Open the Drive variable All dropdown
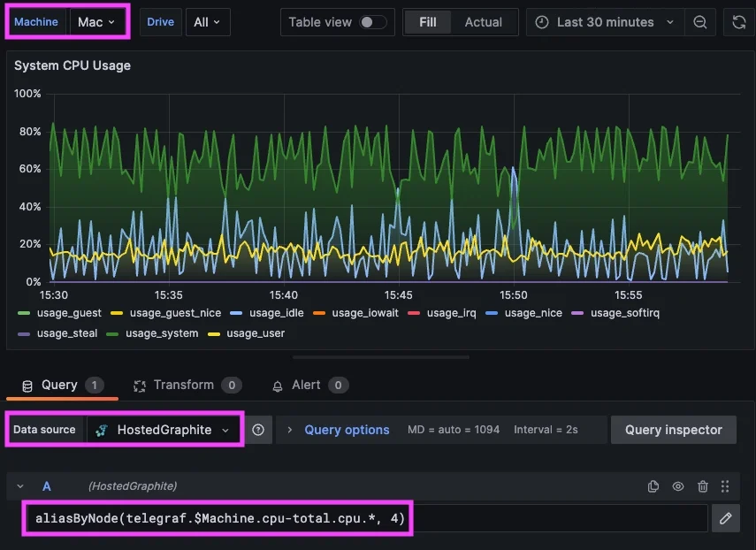Viewport: 756px width, 550px height. coord(208,21)
